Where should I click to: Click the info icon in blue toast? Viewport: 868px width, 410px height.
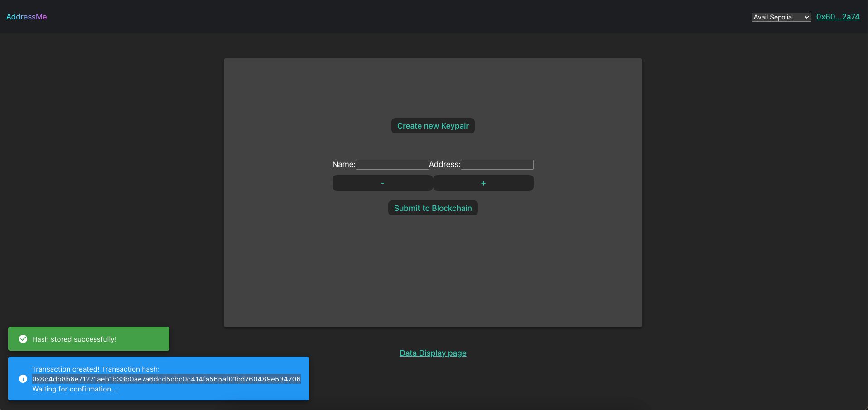pyautogui.click(x=23, y=379)
